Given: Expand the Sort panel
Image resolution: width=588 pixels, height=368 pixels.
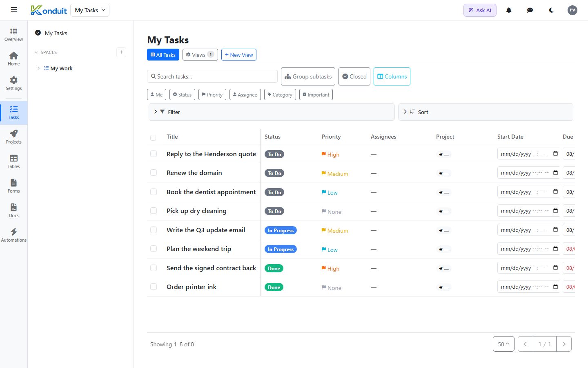Looking at the screenshot, I should click(486, 112).
